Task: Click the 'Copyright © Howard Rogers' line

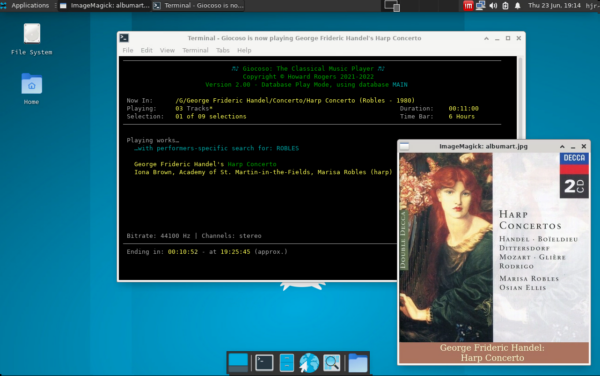Action: (x=308, y=77)
